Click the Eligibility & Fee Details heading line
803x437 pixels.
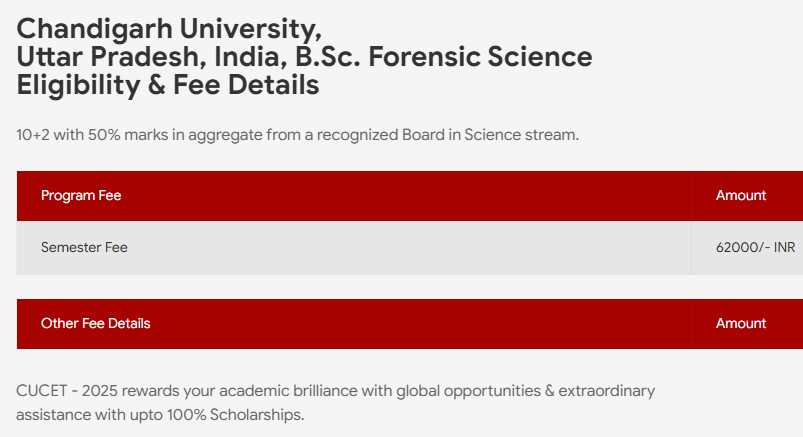point(168,85)
